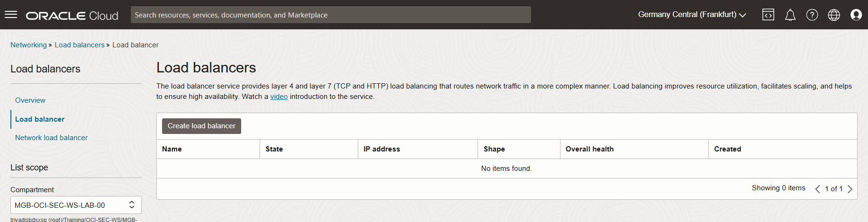Select Load balancer in the sidebar
This screenshot has height=222, width=868.
pos(40,119)
